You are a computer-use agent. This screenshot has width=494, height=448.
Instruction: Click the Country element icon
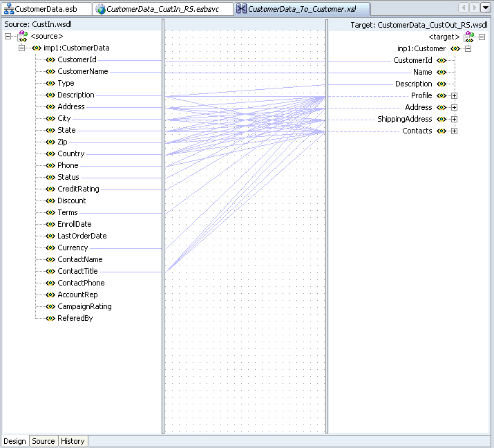click(x=50, y=154)
